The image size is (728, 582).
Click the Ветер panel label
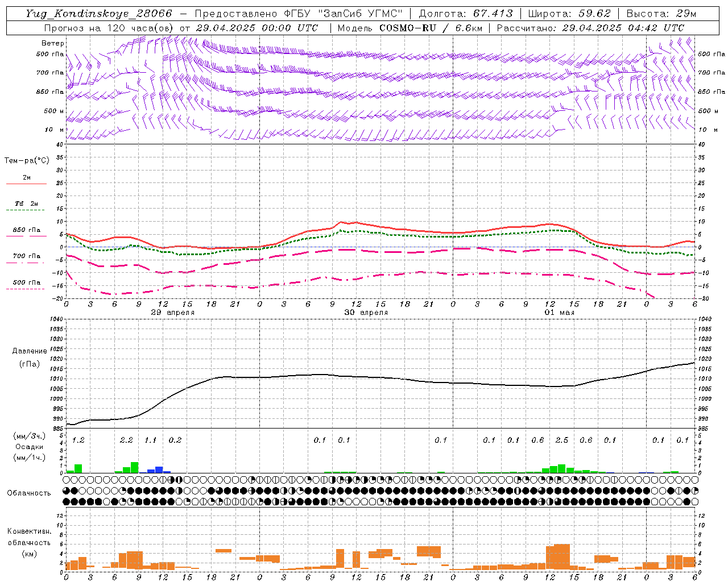point(53,43)
